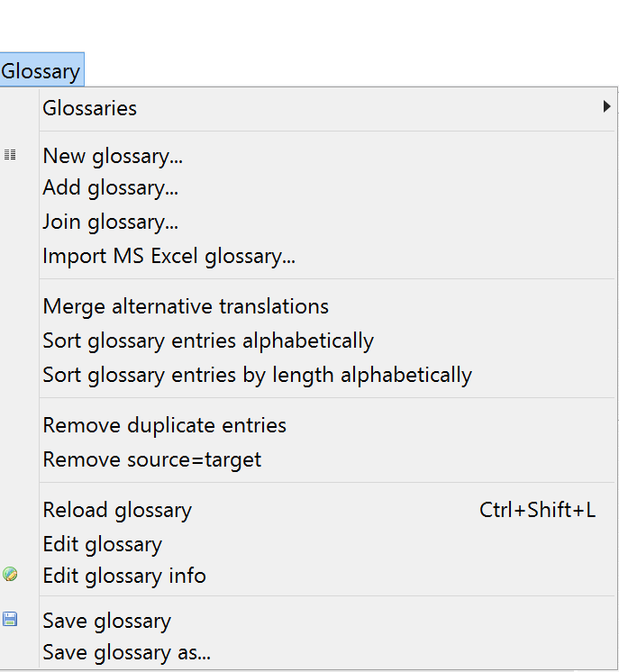Open Edit glossary from the menu
The image size is (619, 672).
click(x=102, y=544)
